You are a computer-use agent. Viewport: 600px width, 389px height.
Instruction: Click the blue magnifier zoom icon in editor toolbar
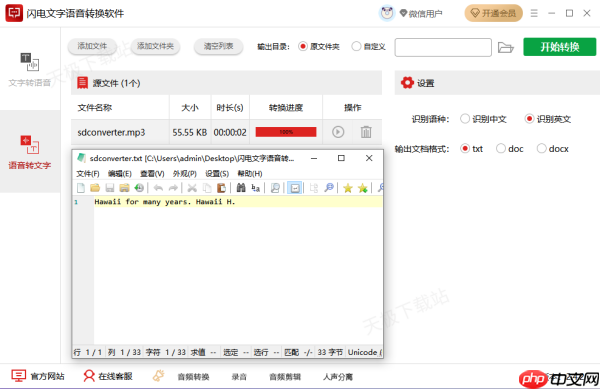click(329, 188)
